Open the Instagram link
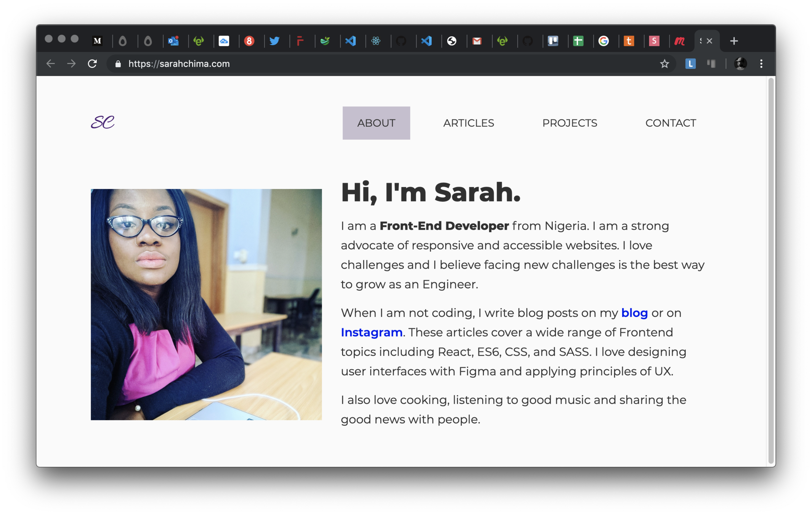Viewport: 812px width, 515px height. coord(372,332)
